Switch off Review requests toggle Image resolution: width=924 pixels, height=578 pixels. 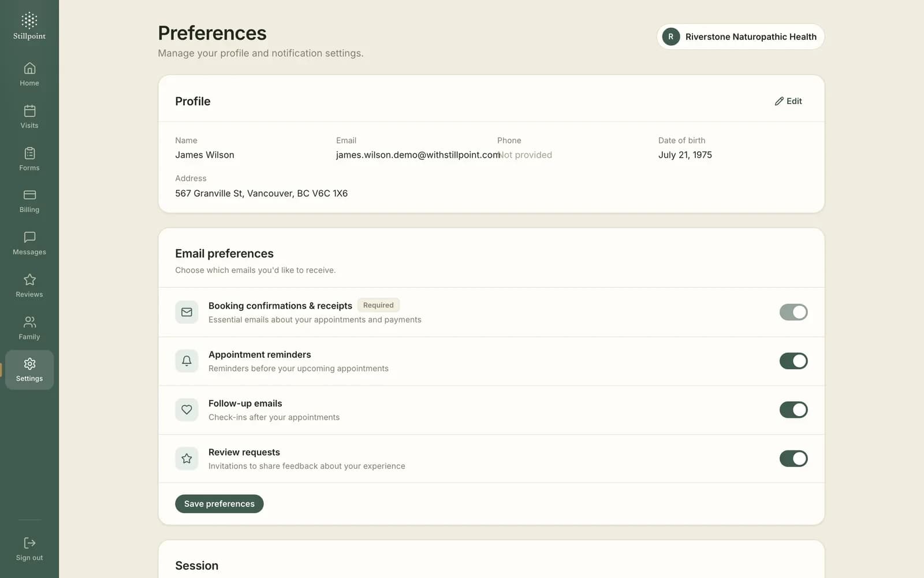(793, 458)
